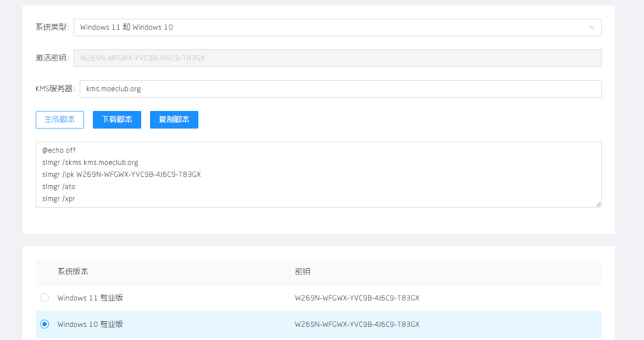
Task: Click the disabled 激活密钥 field
Action: [x=337, y=58]
